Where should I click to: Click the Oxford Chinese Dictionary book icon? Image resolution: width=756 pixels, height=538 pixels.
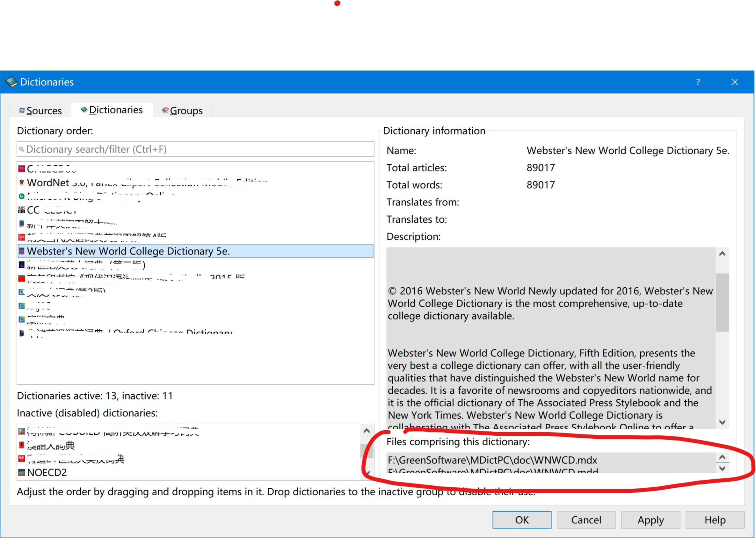[x=21, y=332]
